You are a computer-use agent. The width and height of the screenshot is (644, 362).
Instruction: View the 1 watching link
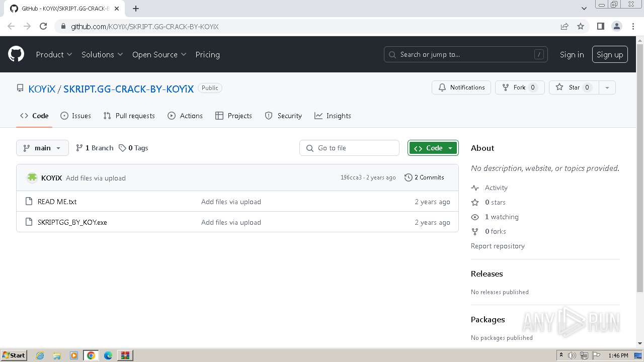pos(495,217)
